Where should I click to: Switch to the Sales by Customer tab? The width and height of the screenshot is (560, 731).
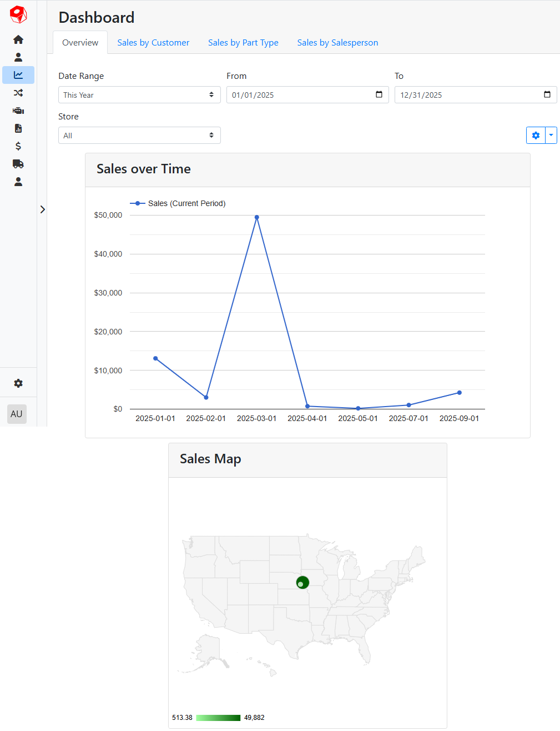153,42
